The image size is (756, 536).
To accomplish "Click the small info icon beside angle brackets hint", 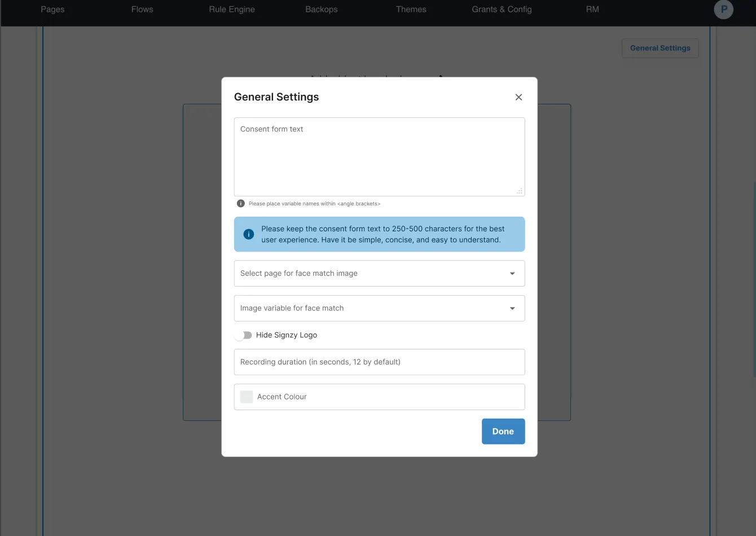I will [241, 204].
